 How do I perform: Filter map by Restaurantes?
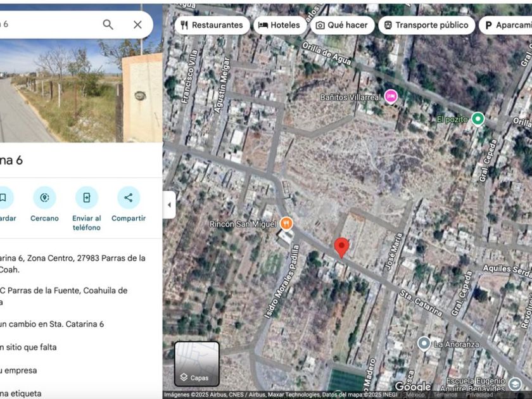(x=212, y=25)
